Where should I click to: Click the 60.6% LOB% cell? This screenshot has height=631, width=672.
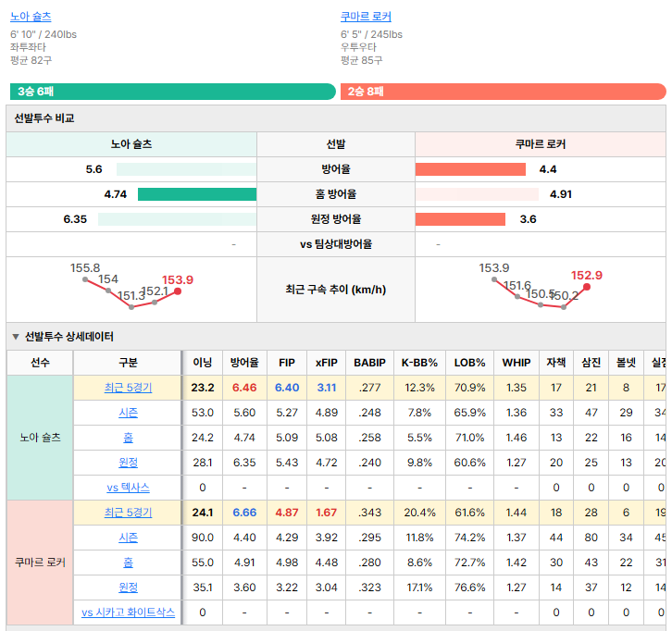coord(469,463)
